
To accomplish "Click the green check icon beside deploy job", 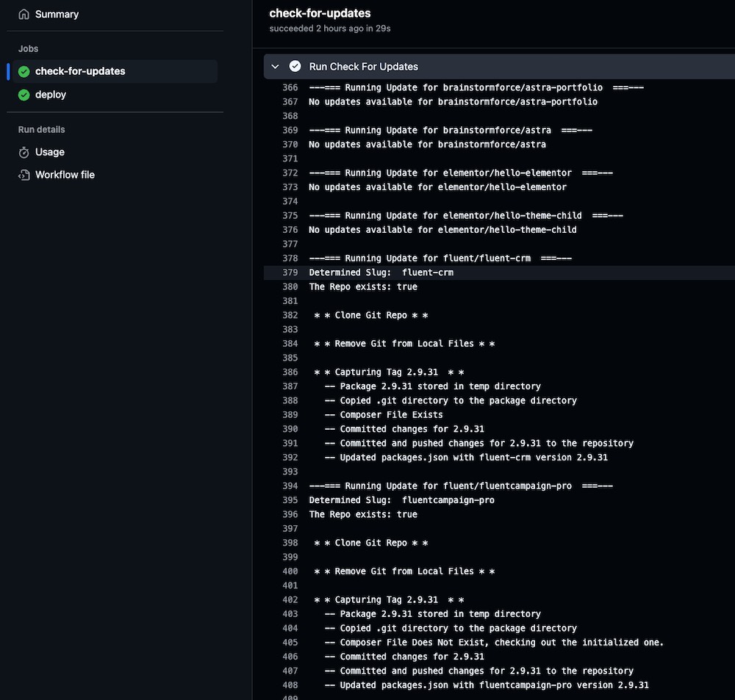I will click(24, 95).
